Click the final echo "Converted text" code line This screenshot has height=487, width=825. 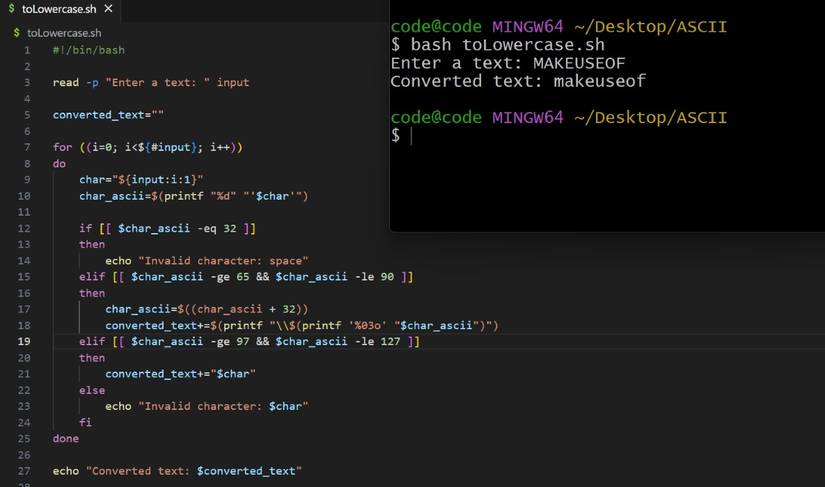point(176,471)
